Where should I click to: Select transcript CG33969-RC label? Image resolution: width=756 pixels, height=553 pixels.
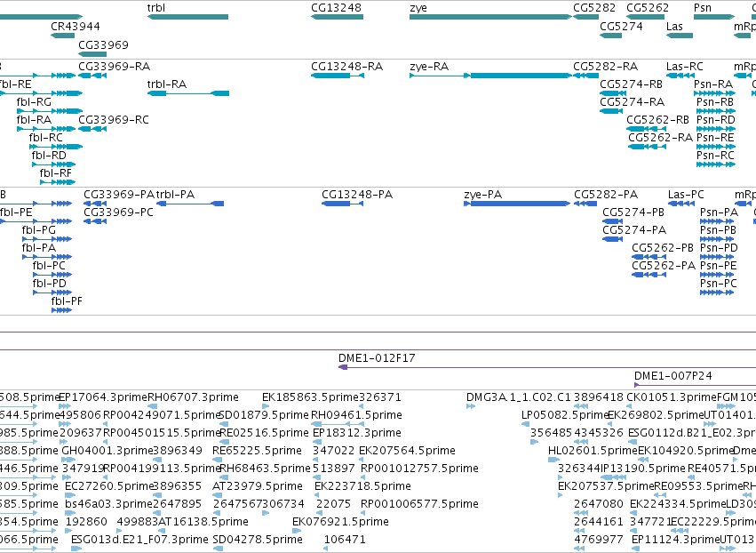click(x=114, y=120)
